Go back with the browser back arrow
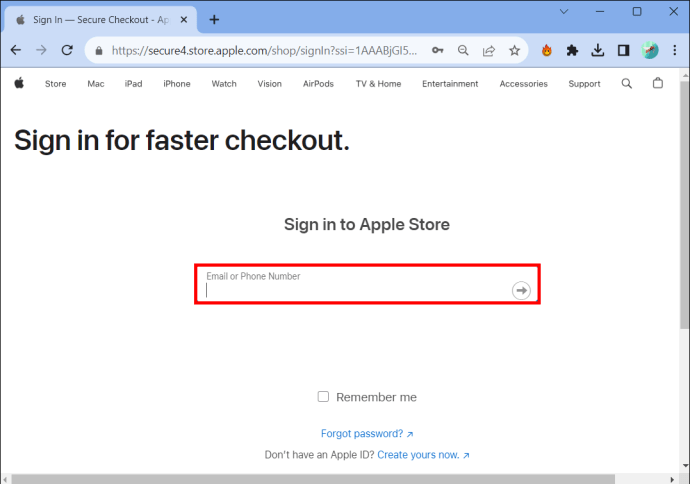The height and width of the screenshot is (484, 690). click(x=16, y=50)
